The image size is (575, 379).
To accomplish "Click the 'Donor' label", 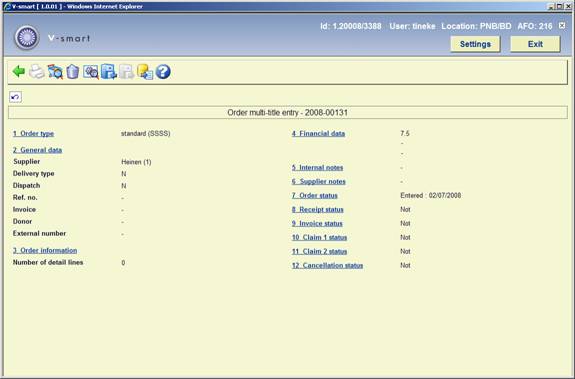I will (x=22, y=221).
